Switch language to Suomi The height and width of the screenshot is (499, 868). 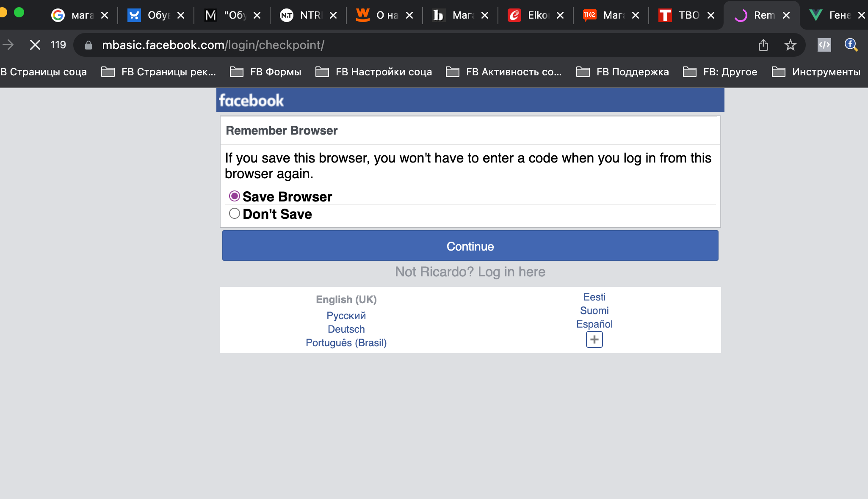point(594,311)
